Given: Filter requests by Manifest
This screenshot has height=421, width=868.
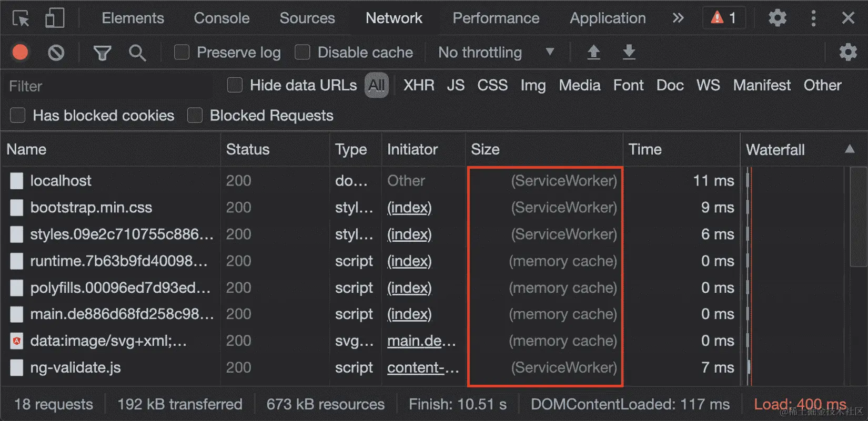Looking at the screenshot, I should tap(762, 85).
